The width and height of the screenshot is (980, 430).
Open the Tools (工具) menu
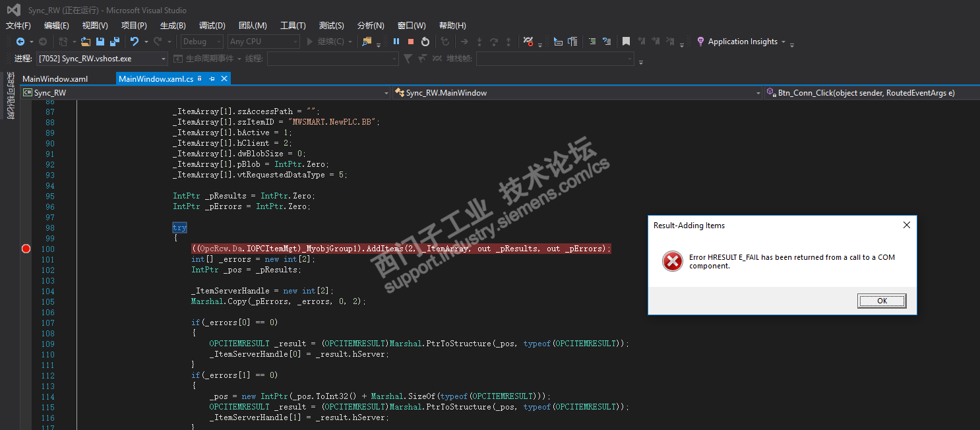tap(293, 26)
